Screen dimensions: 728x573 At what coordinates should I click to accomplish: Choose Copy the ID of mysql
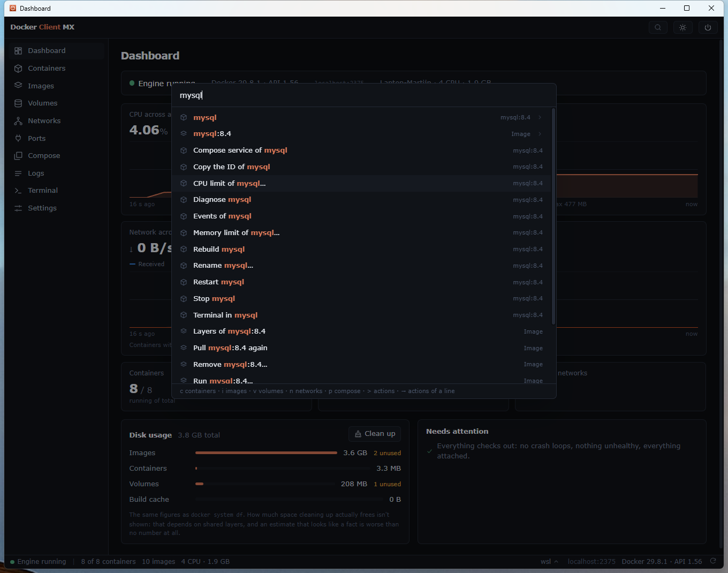click(x=361, y=167)
